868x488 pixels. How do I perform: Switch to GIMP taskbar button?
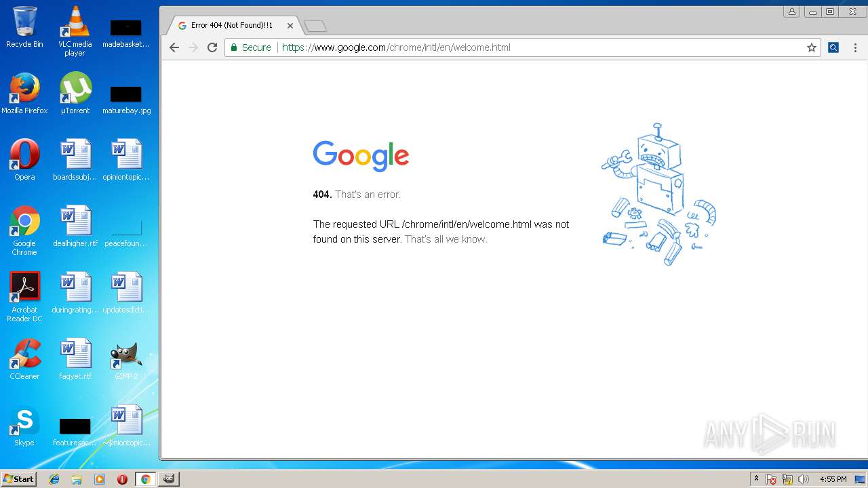point(169,479)
